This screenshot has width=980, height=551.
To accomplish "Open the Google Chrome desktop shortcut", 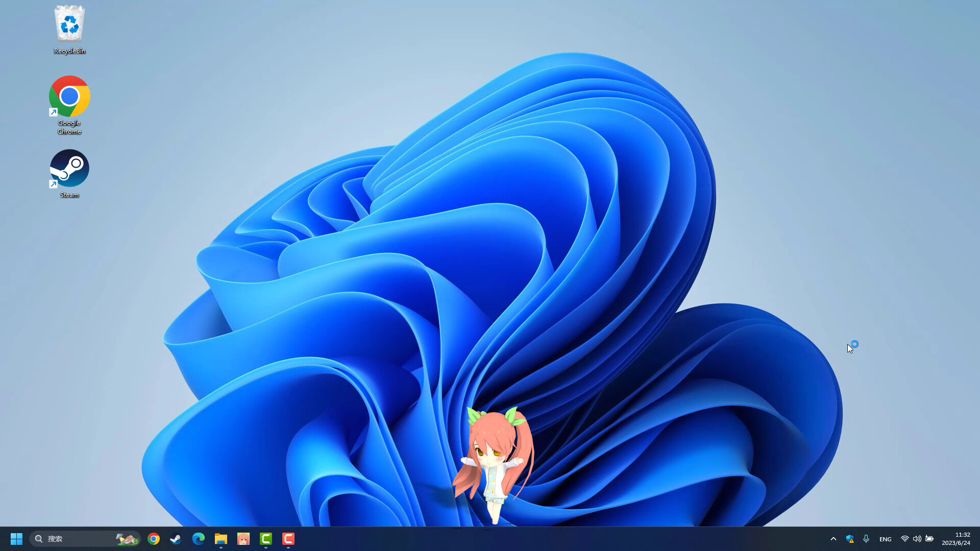I will [69, 97].
